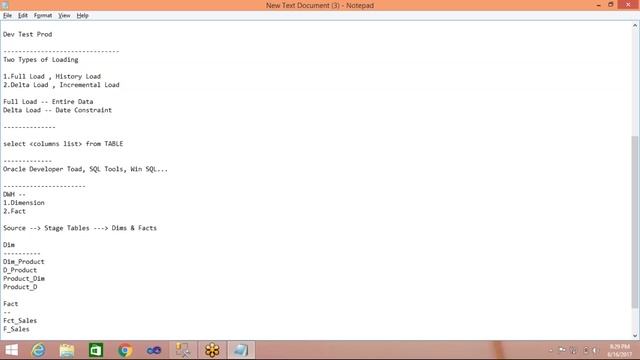Click 'Full Load -- Entire Data' line
Viewport: 640px width, 360px height.
(x=48, y=102)
